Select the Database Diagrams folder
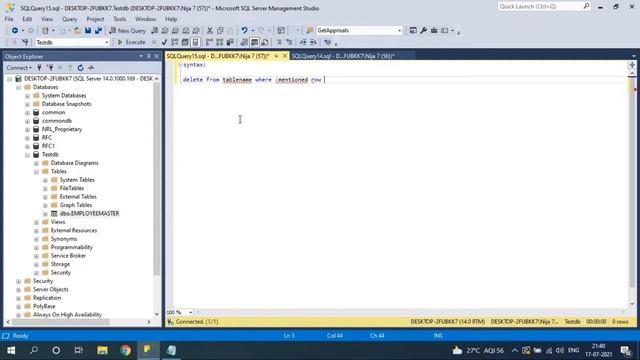This screenshot has width=640, height=360. pyautogui.click(x=74, y=163)
